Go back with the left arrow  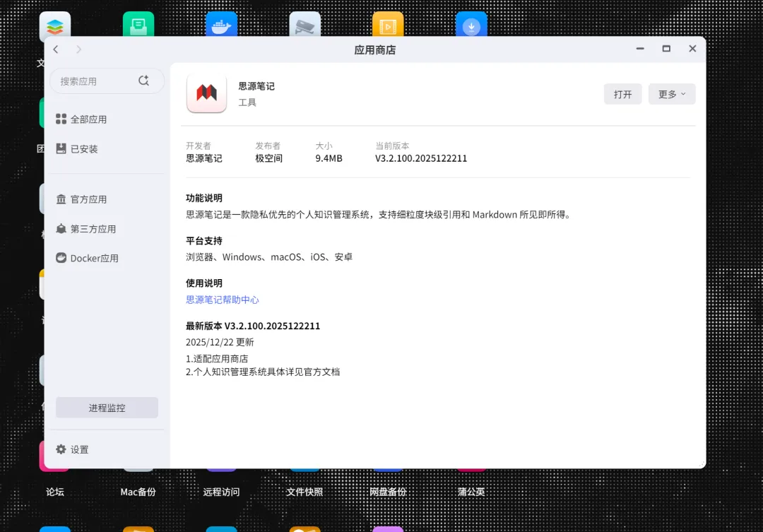pos(56,49)
